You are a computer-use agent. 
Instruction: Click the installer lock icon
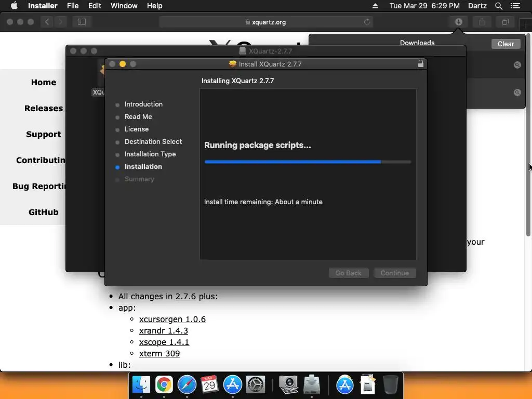coord(420,64)
